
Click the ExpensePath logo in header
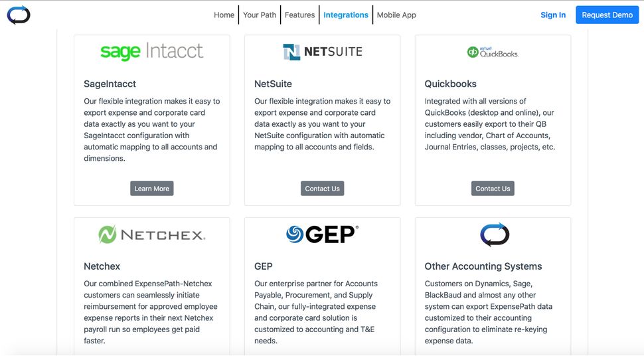(19, 15)
